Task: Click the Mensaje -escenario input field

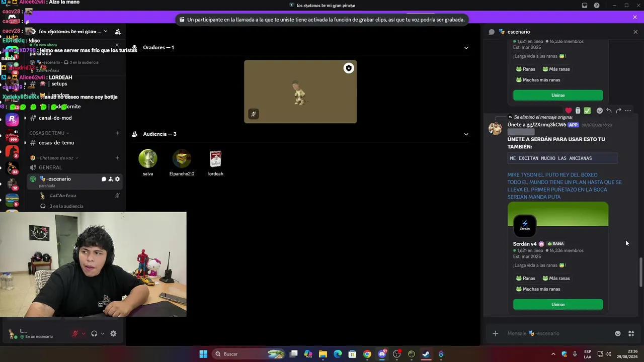Action: tap(558, 333)
